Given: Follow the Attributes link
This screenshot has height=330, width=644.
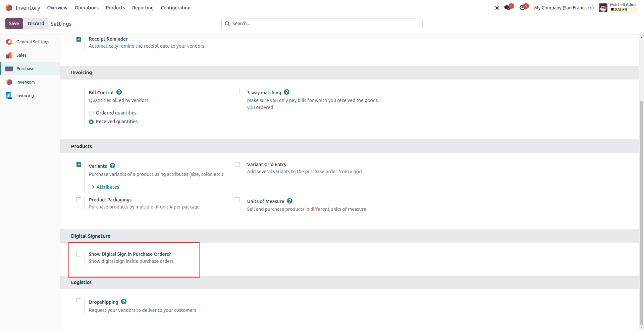Looking at the screenshot, I should coord(108,187).
